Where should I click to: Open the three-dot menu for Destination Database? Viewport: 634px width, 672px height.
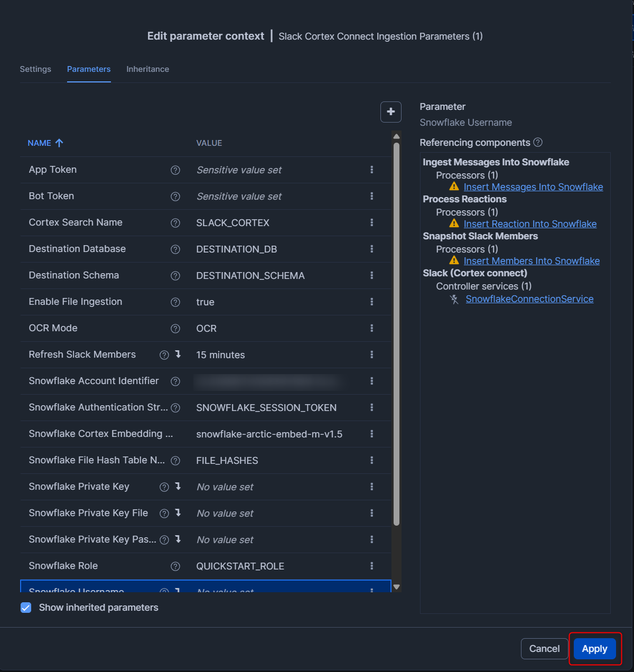click(x=372, y=249)
